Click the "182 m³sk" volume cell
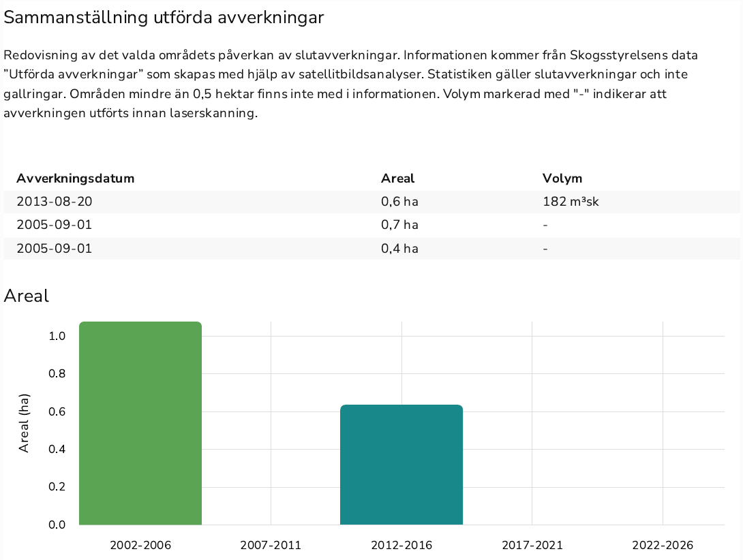 pyautogui.click(x=571, y=202)
